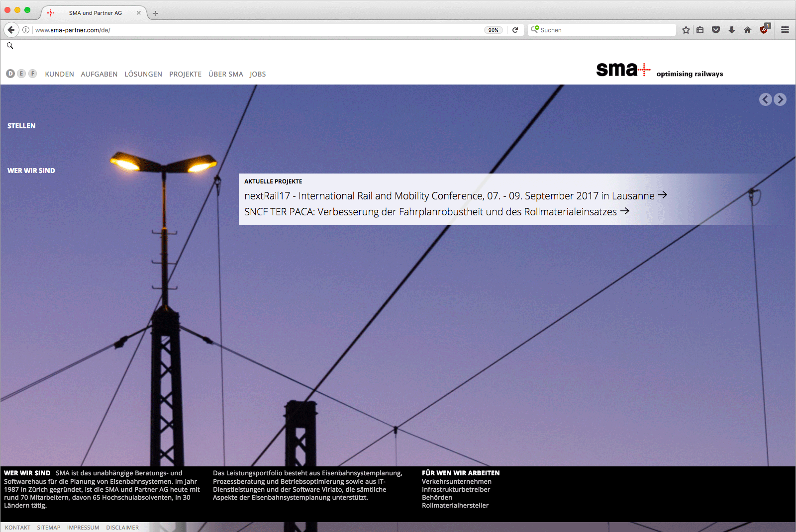Select the SMA und Partner AG tab
The width and height of the screenshot is (796, 532).
pos(94,13)
